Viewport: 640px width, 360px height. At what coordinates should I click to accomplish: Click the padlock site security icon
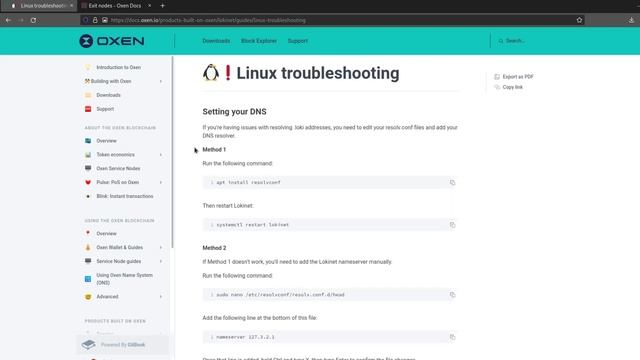coord(95,20)
